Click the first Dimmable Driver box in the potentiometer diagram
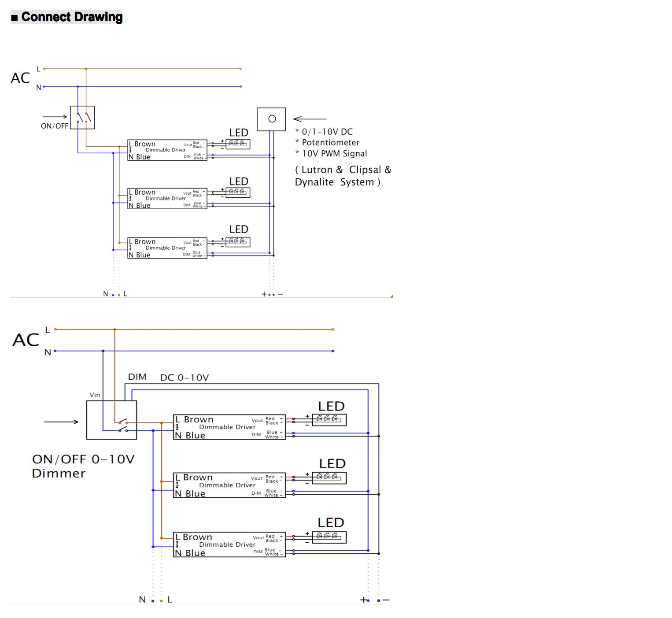This screenshot has width=672, height=618. click(x=167, y=150)
